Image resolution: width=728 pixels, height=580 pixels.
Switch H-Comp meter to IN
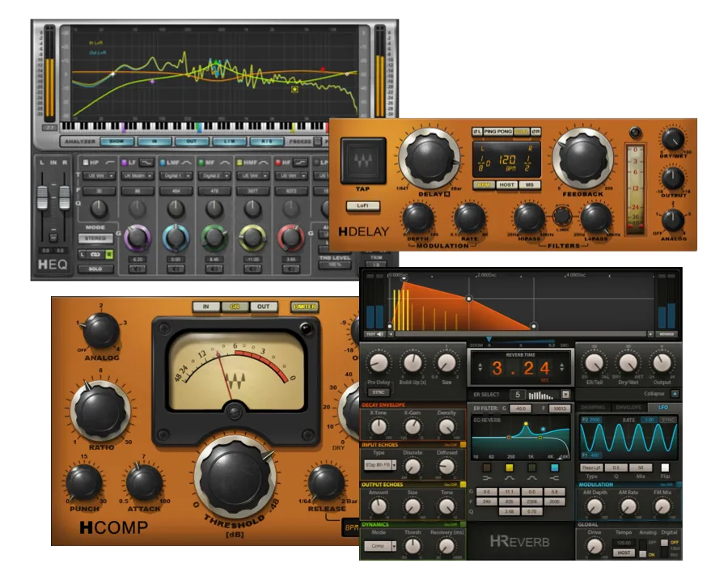coord(205,307)
